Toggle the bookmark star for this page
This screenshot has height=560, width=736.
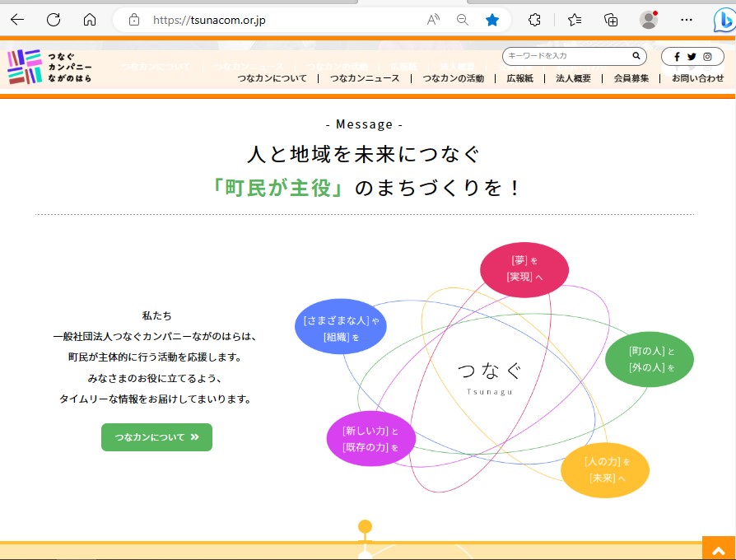[x=491, y=20]
